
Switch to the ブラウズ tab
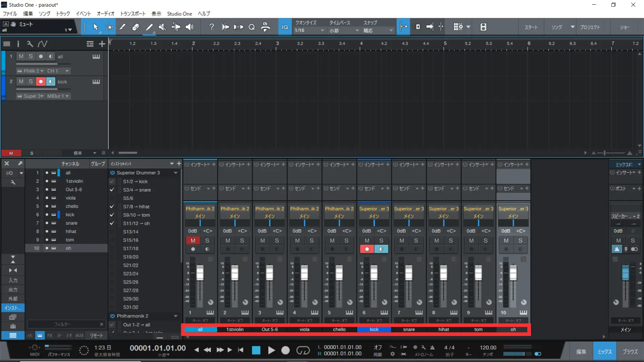pyautogui.click(x=630, y=352)
